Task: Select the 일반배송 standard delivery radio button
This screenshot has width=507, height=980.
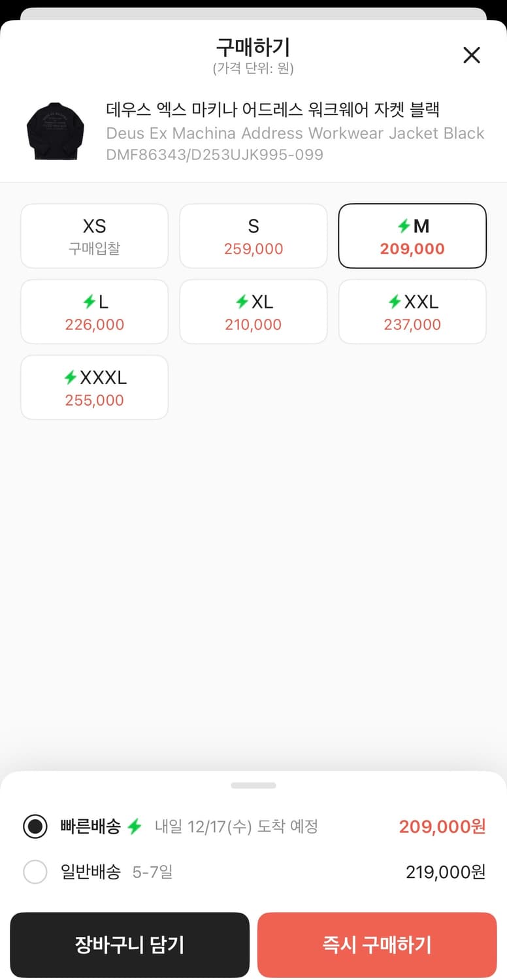Action: 35,872
